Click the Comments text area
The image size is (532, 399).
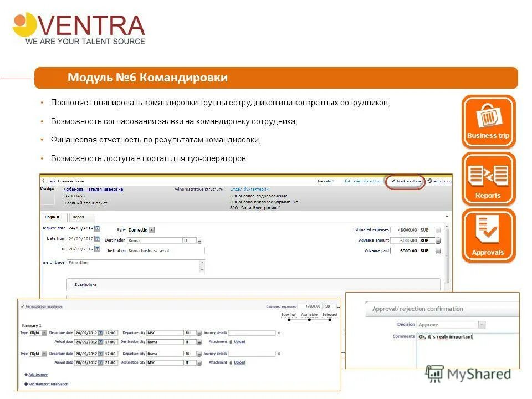coord(468,350)
